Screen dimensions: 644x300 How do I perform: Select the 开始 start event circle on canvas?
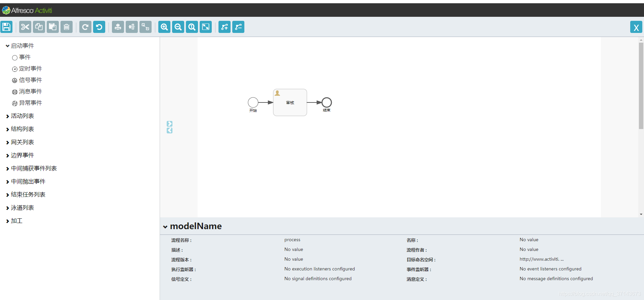[x=253, y=102]
